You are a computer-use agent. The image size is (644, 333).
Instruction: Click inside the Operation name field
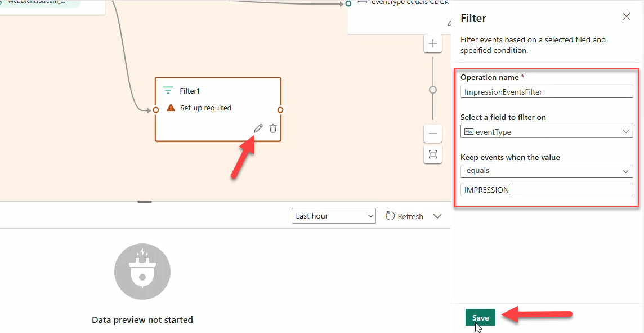coord(546,91)
